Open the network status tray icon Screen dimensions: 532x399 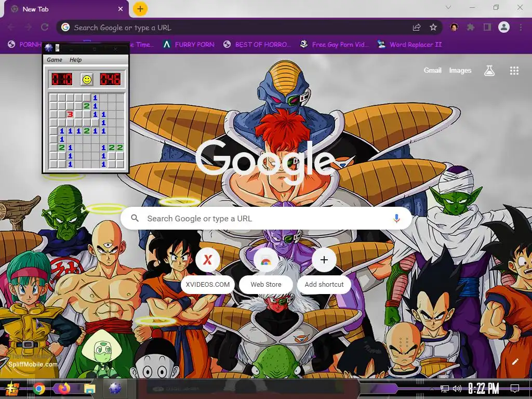click(x=445, y=389)
